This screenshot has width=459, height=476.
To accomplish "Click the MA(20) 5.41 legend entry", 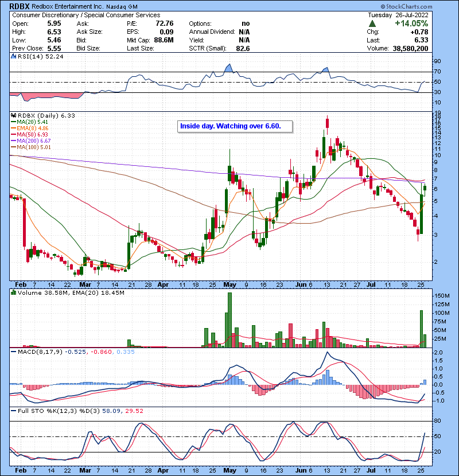I will coord(29,122).
